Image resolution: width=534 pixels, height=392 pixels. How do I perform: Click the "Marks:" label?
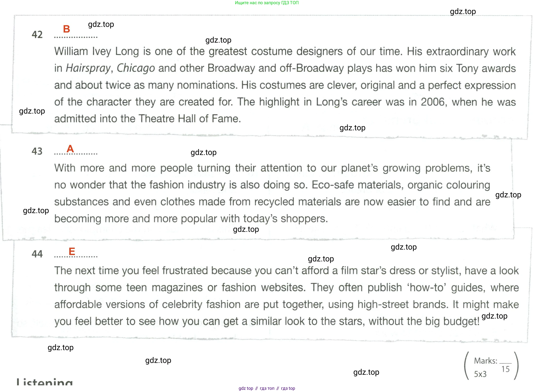pos(485,361)
